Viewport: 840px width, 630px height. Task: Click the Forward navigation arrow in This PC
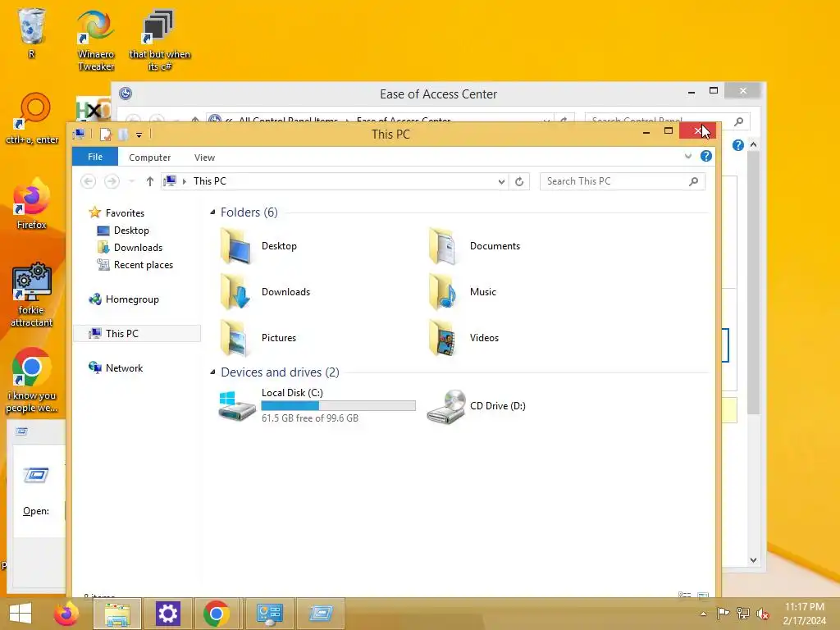coord(112,181)
